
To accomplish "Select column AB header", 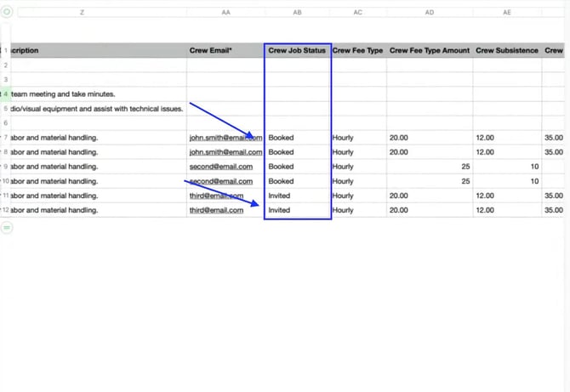I will [297, 13].
